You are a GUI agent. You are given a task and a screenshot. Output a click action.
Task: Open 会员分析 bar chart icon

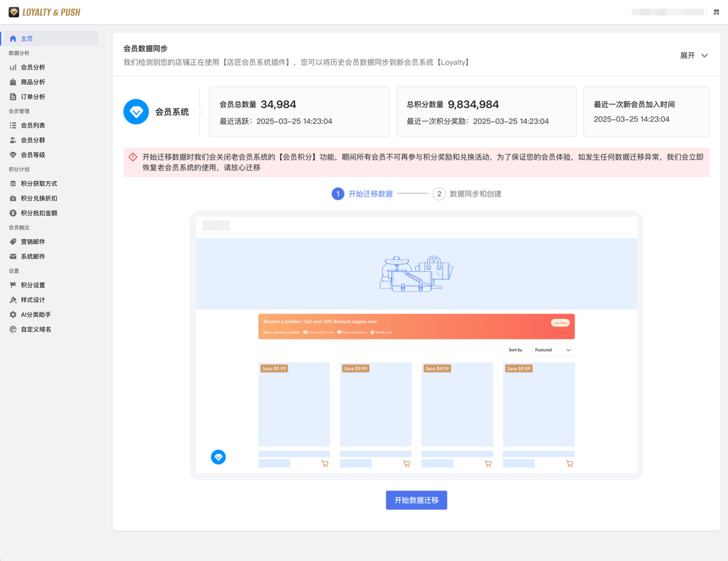[13, 67]
